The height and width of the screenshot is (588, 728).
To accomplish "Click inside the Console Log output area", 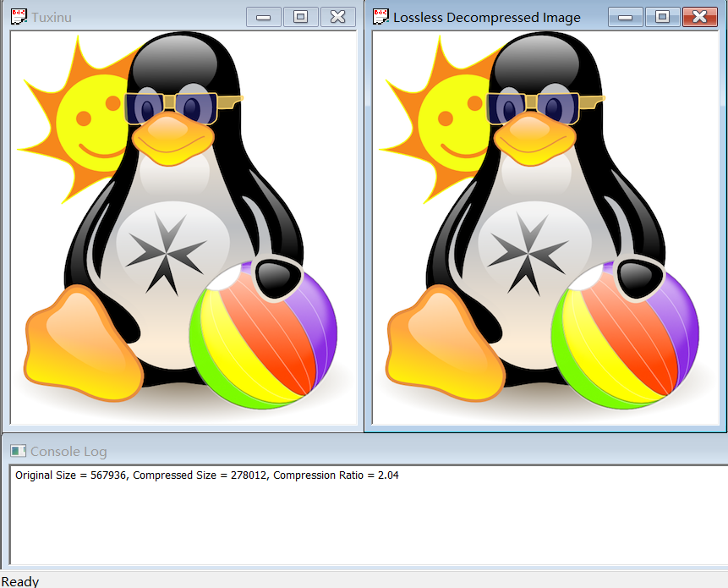I will point(369,515).
